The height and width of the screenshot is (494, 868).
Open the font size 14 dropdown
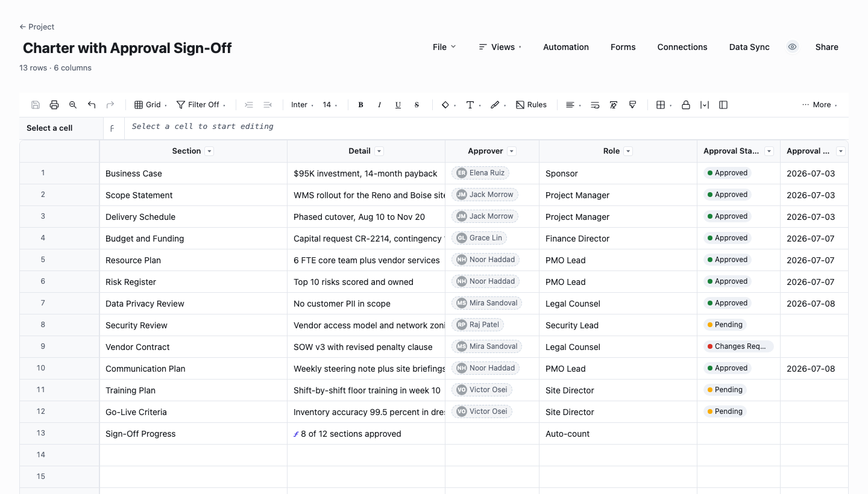[330, 105]
